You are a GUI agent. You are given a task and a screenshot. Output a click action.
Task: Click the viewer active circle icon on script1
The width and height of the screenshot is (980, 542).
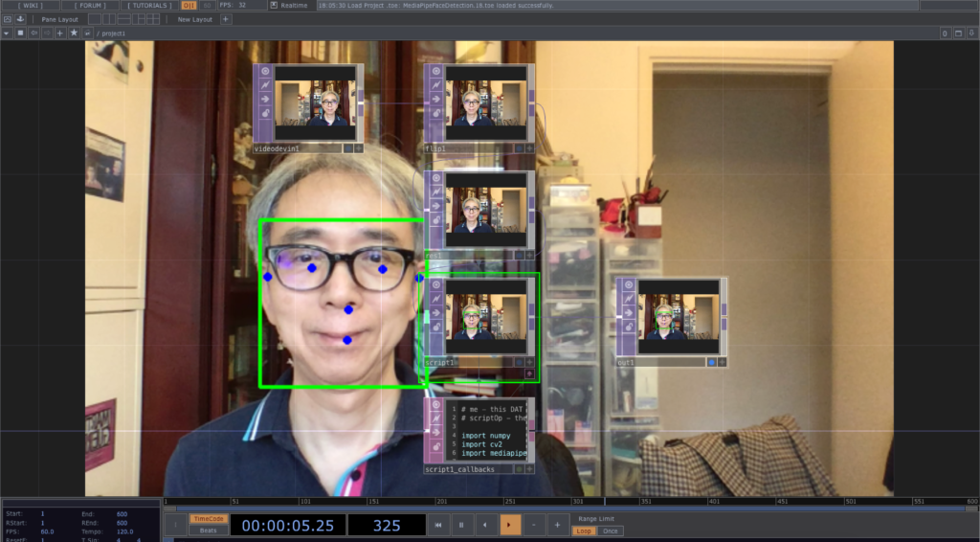click(435, 285)
